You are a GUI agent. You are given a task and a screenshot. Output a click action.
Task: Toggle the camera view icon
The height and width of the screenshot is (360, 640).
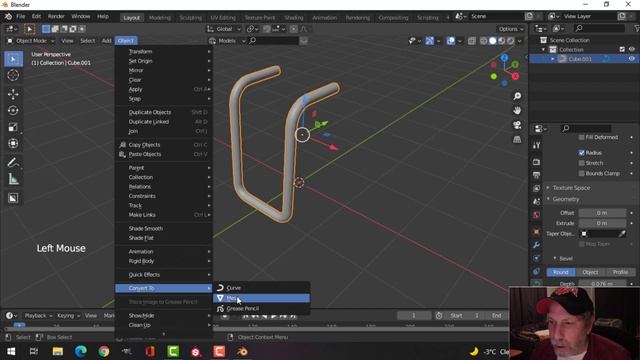[517, 125]
